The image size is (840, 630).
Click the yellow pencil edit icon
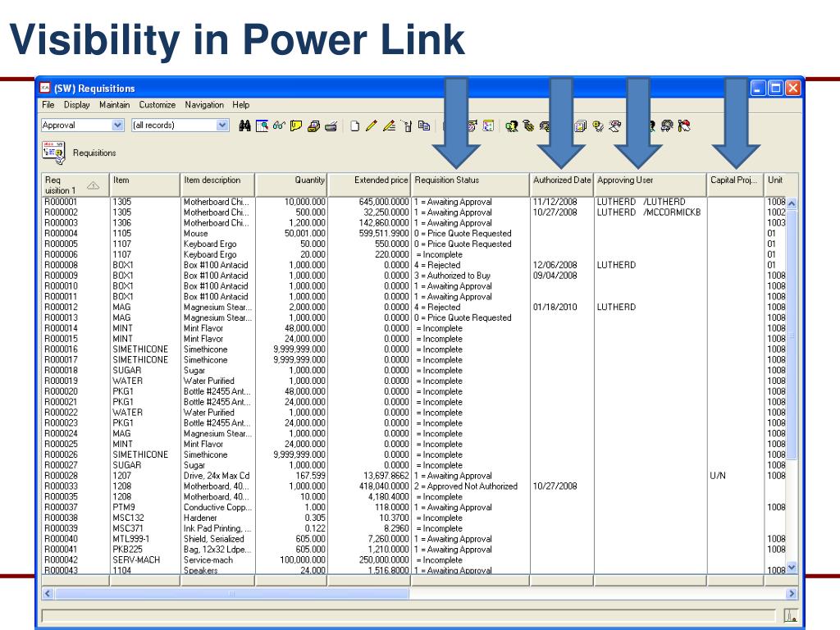pos(372,126)
